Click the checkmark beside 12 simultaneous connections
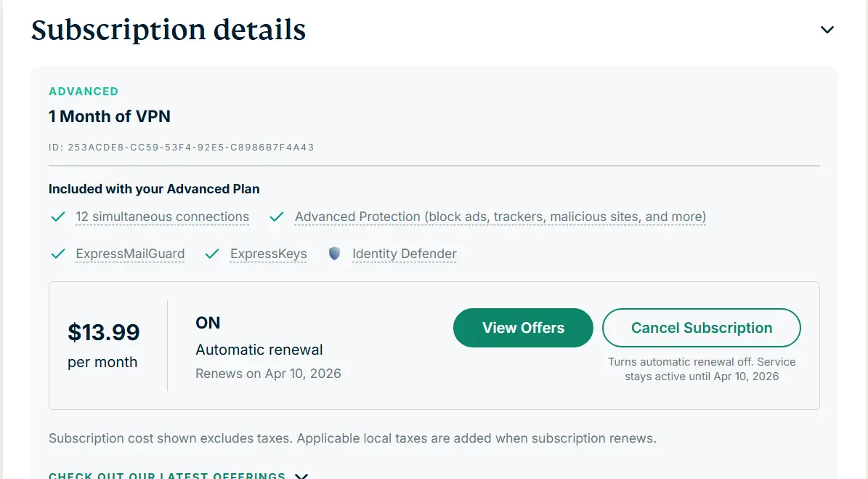Screen dimensions: 868x479 [x=58, y=217]
